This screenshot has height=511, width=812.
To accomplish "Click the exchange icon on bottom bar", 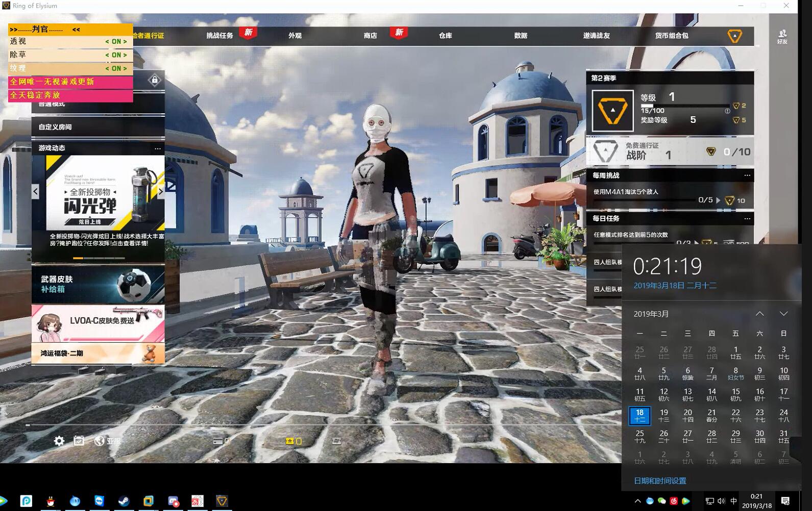I will pyautogui.click(x=336, y=441).
